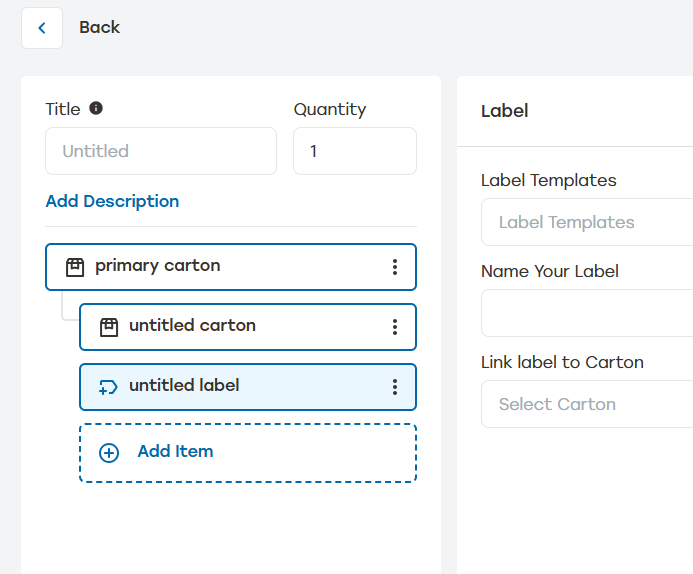Focus the Untitled title input field
693x574 pixels.
coord(161,151)
